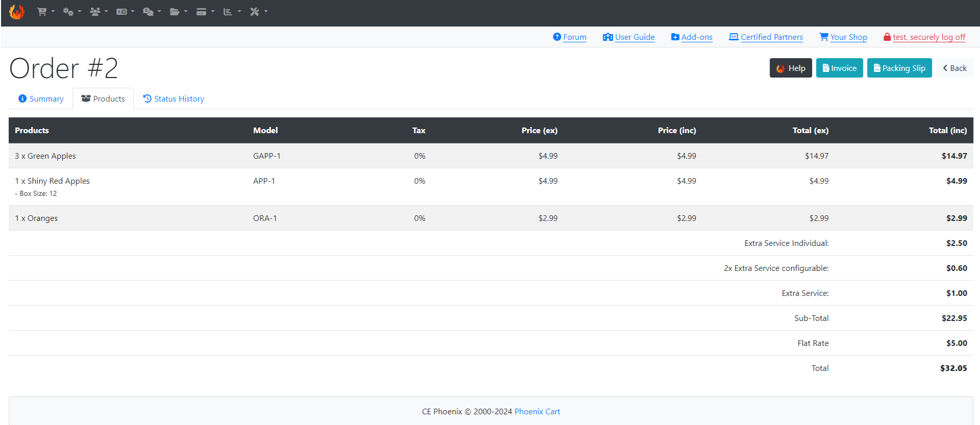Image resolution: width=980 pixels, height=425 pixels.
Task: Click the model cell "APP-1"
Action: coord(264,181)
